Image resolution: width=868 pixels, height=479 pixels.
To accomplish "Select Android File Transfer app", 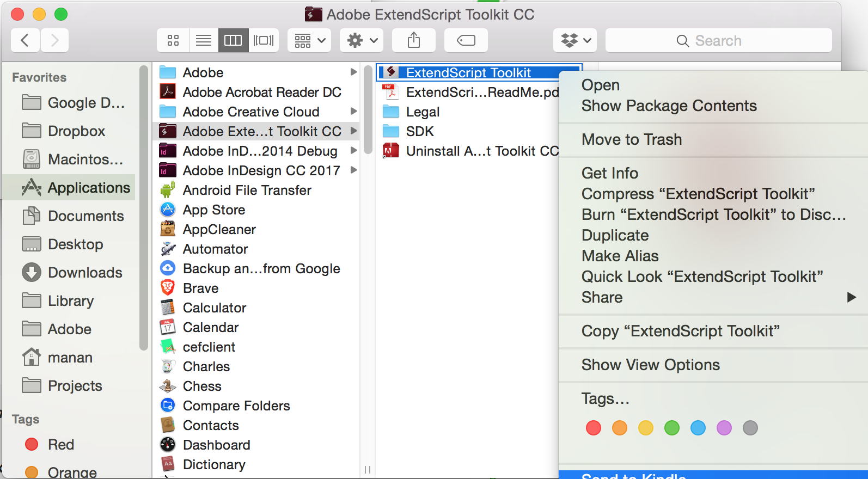I will click(256, 190).
